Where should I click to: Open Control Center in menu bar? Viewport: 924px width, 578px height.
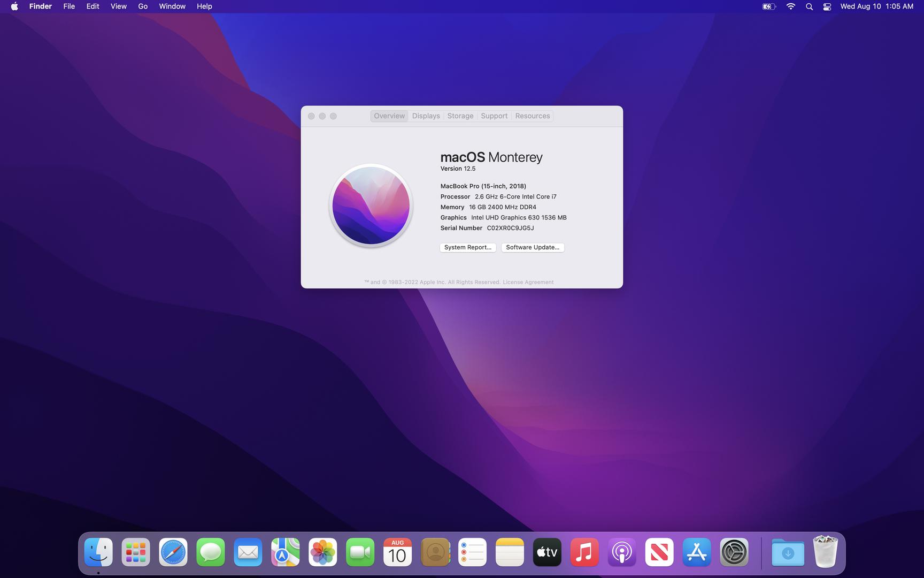click(827, 6)
